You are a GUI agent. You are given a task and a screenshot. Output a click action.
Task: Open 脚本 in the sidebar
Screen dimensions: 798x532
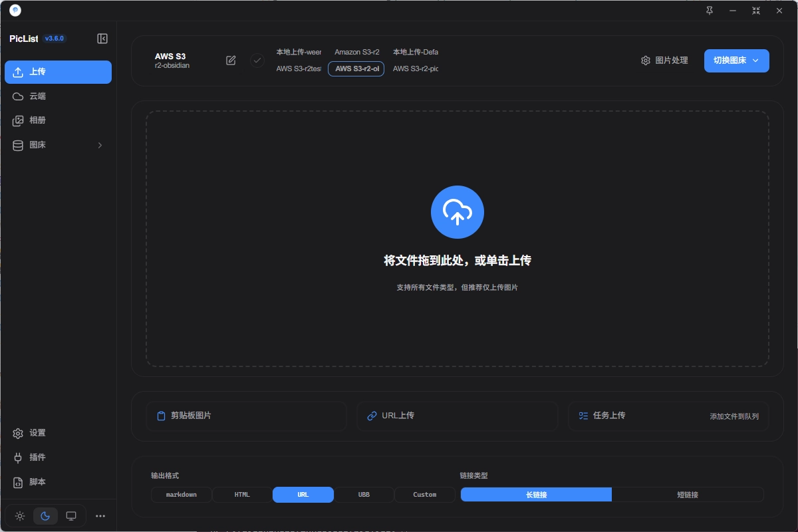tap(58, 482)
